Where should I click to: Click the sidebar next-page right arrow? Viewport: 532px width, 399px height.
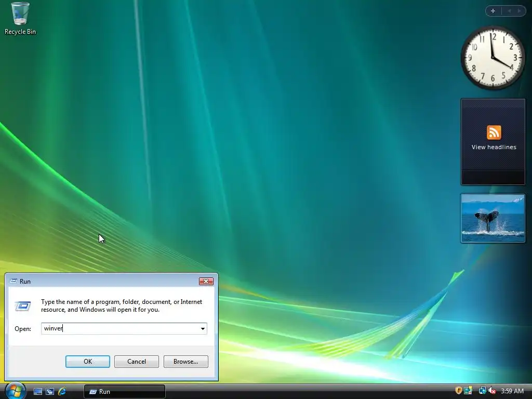[519, 11]
